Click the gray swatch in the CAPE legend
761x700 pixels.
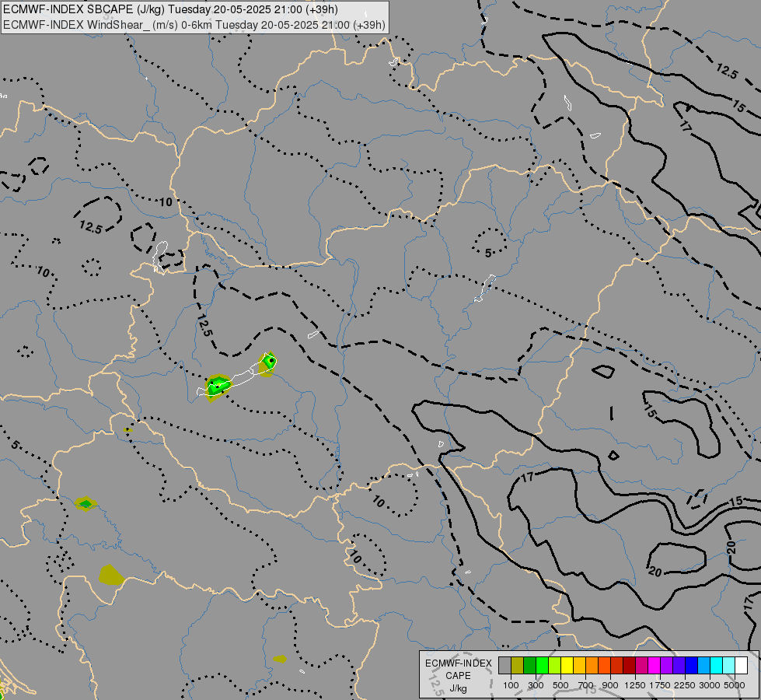coord(504,665)
